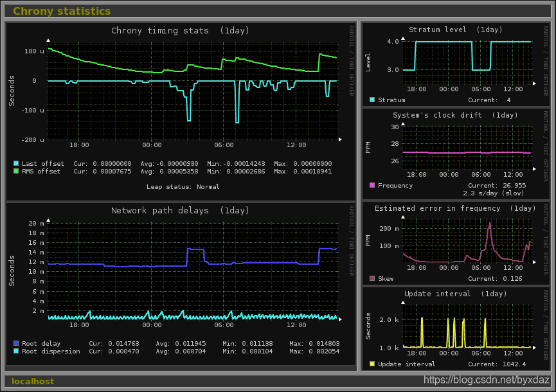Click the blog.csdn.net/byxdaz URL text
The width and height of the screenshot is (556, 392).
(487, 380)
